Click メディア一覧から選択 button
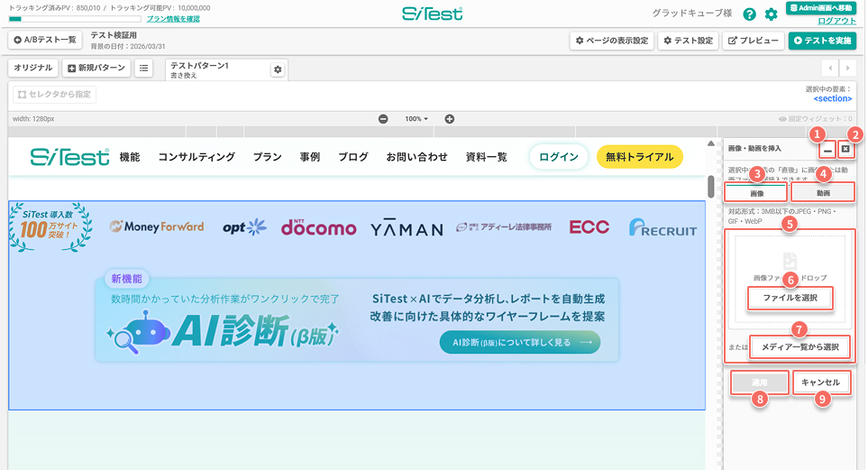Image resolution: width=868 pixels, height=470 pixels. pos(799,347)
